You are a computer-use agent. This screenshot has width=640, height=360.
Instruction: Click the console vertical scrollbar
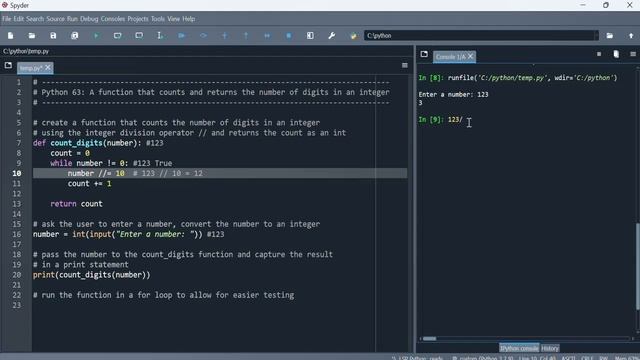[637, 266]
